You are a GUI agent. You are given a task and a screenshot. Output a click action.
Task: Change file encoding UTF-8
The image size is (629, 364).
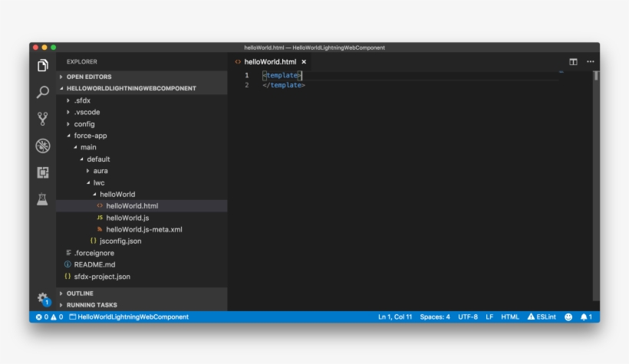click(468, 316)
